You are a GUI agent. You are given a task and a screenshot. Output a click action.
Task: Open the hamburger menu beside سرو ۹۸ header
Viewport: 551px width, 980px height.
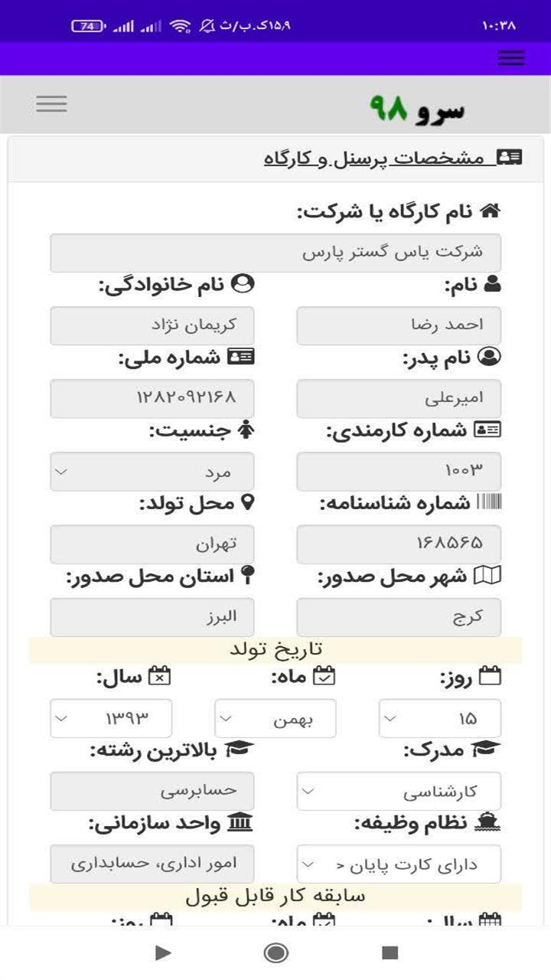click(x=51, y=103)
